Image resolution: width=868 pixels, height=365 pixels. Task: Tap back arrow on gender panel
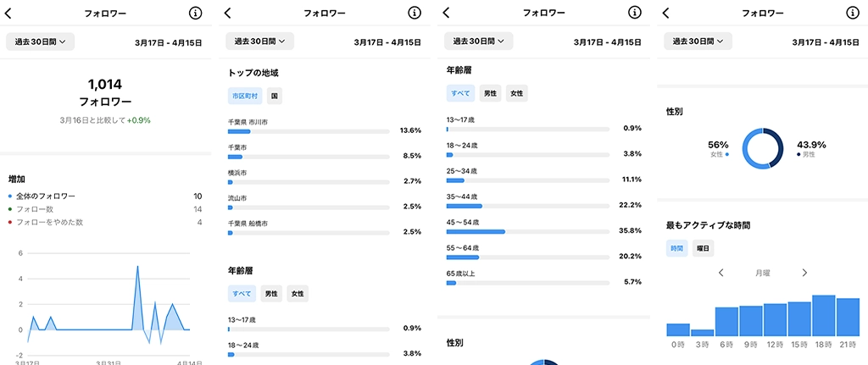(x=666, y=14)
